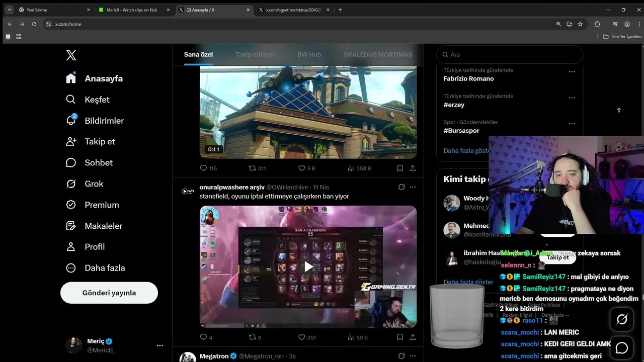Go back in browser history

[x=10, y=24]
